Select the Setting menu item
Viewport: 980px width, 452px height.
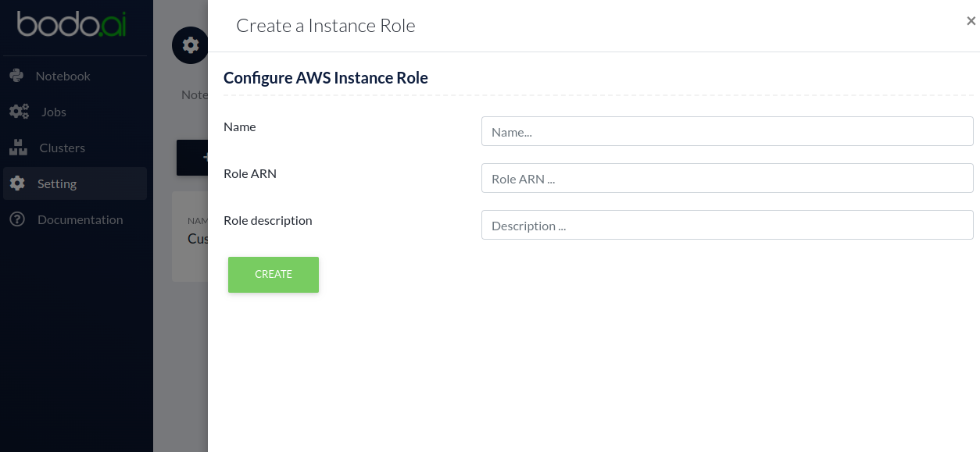(75, 183)
